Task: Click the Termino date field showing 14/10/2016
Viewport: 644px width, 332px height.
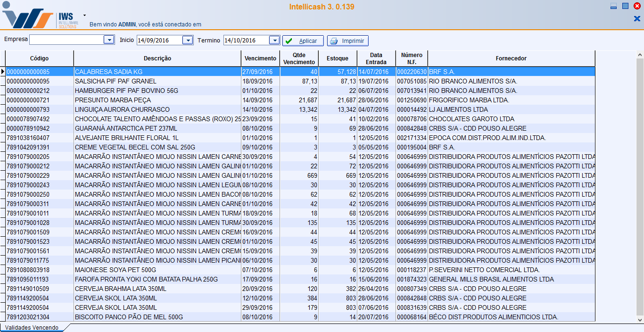Action: 246,40
